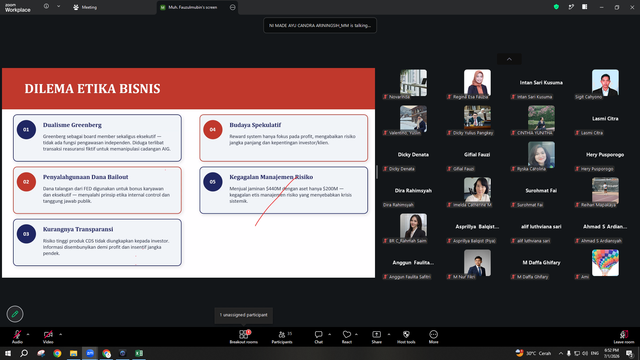The height and width of the screenshot is (360, 640).
Task: Expand the Share options arrow
Action: [389, 334]
